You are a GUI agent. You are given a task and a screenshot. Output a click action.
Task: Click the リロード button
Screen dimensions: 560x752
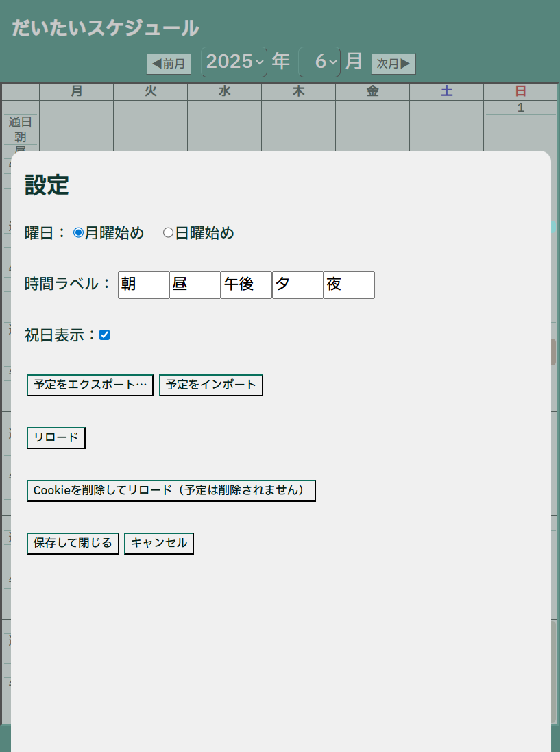click(x=56, y=438)
